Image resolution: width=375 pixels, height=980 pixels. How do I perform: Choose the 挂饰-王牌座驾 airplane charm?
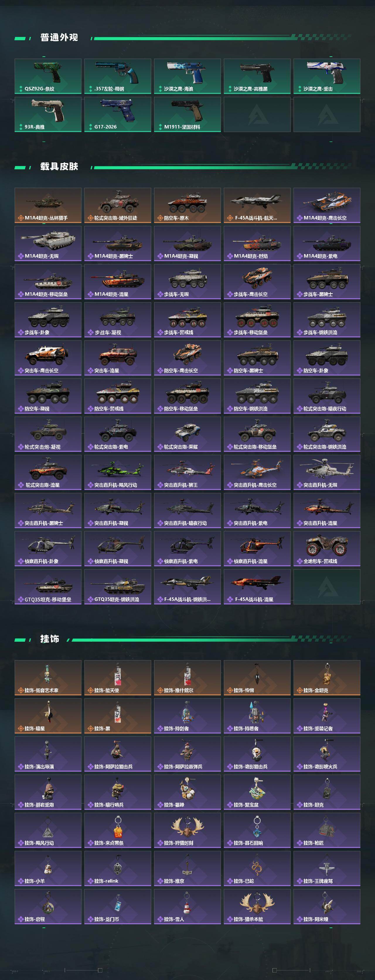[x=327, y=868]
